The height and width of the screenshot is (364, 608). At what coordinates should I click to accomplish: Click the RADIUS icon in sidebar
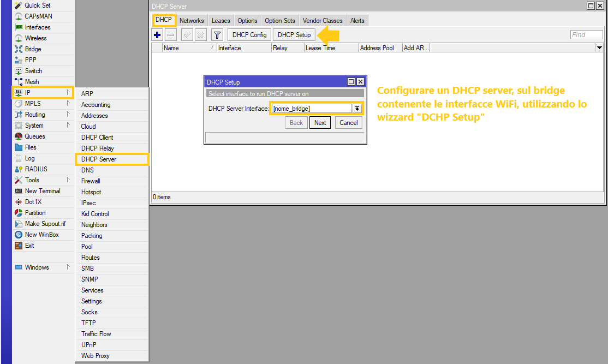18,169
